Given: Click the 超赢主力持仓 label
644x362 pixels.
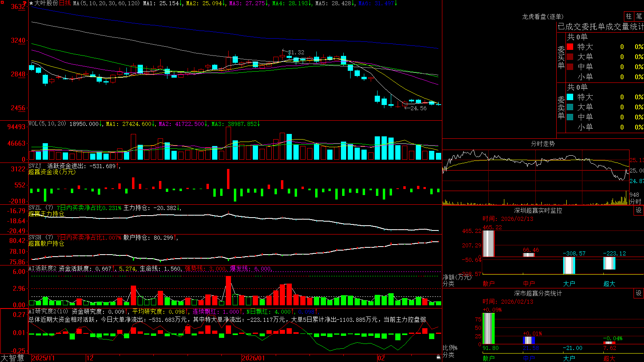Looking at the screenshot, I should [46, 214].
